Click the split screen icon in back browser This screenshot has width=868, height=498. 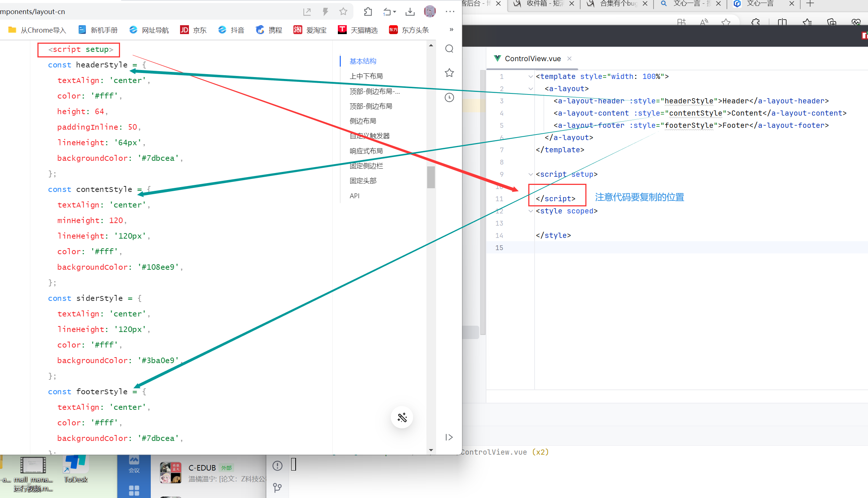782,22
